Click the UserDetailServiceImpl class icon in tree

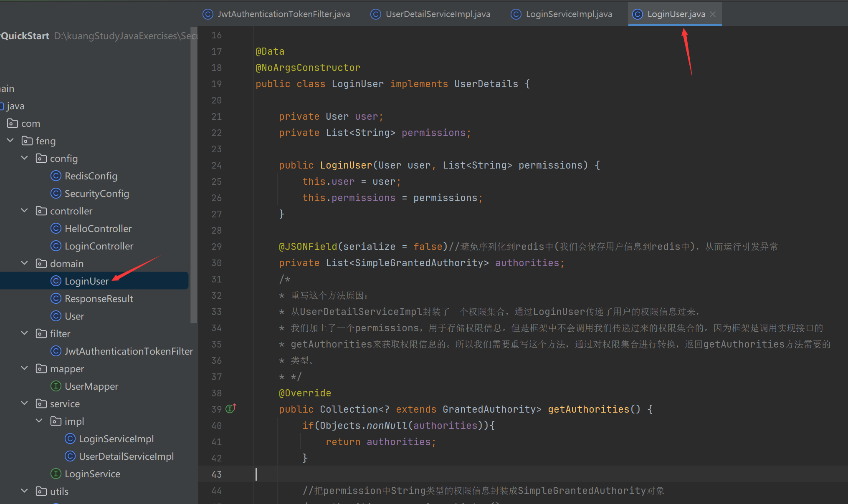(x=70, y=456)
